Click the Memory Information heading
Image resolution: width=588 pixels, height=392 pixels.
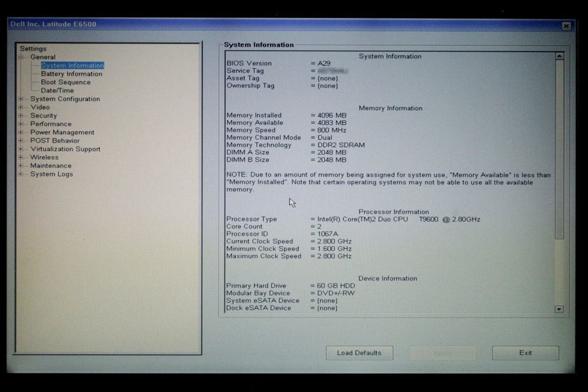390,108
